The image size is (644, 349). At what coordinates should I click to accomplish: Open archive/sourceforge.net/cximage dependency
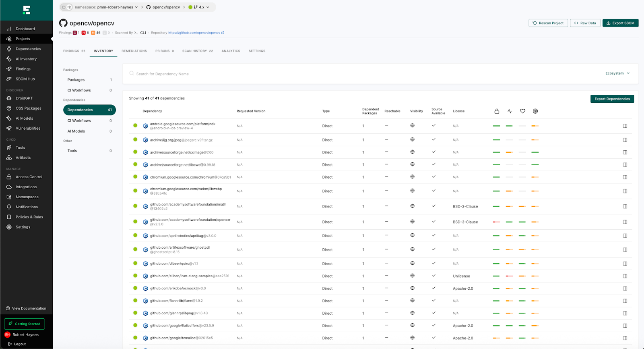click(x=182, y=152)
